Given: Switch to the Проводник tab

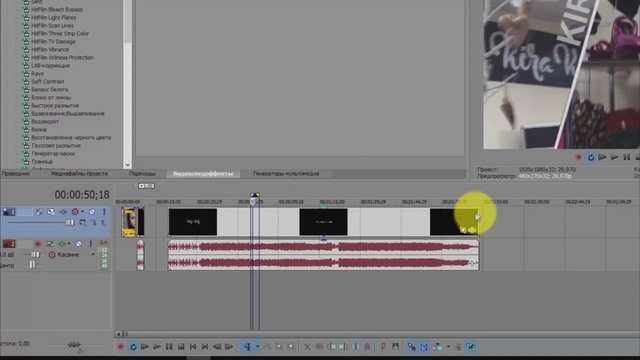Looking at the screenshot, I should coord(16,174).
